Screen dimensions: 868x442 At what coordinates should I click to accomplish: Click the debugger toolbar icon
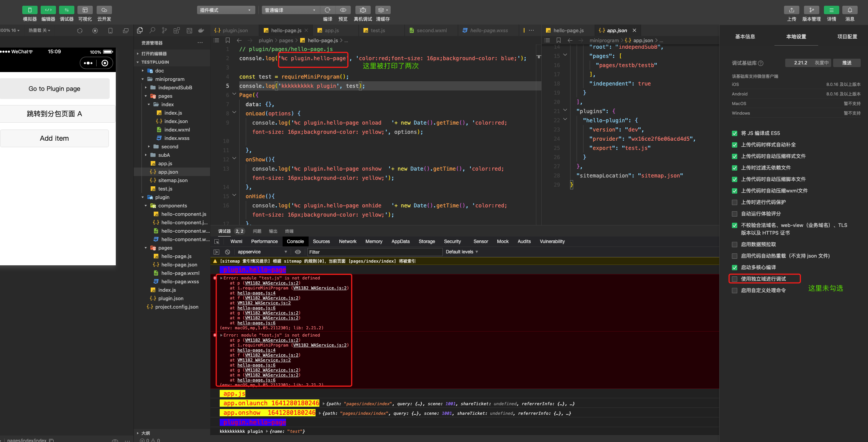(66, 10)
